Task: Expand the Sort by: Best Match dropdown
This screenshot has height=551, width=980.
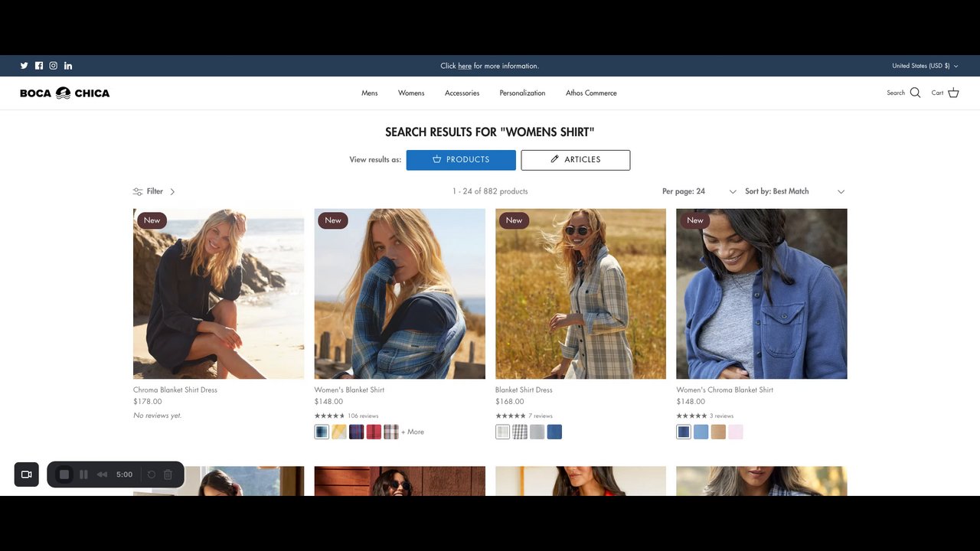Action: coord(795,191)
